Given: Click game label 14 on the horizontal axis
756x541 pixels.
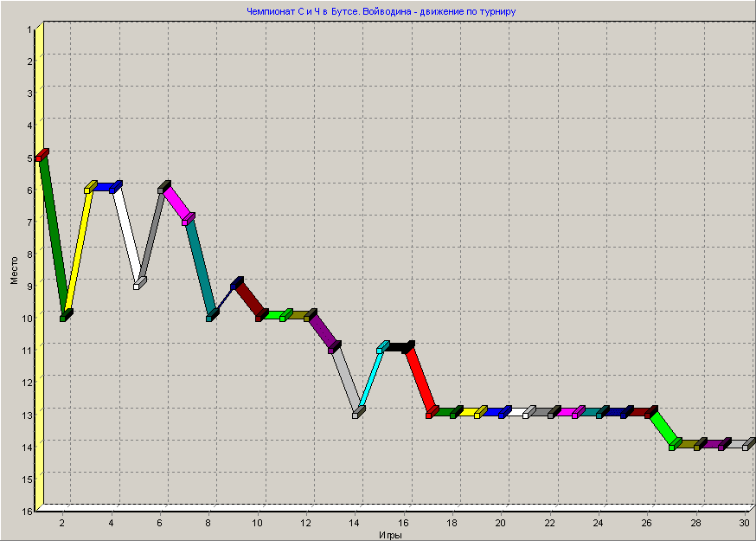Looking at the screenshot, I should pos(355,523).
